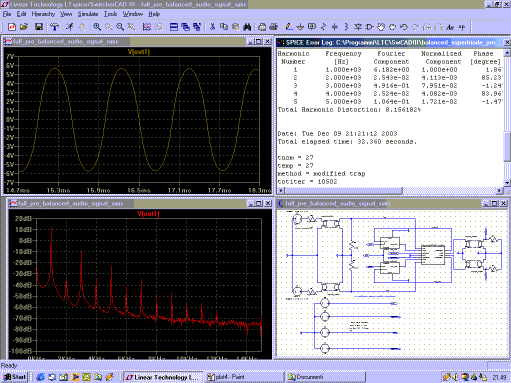Switch to 'Documenti' taskbar button

click(325, 377)
